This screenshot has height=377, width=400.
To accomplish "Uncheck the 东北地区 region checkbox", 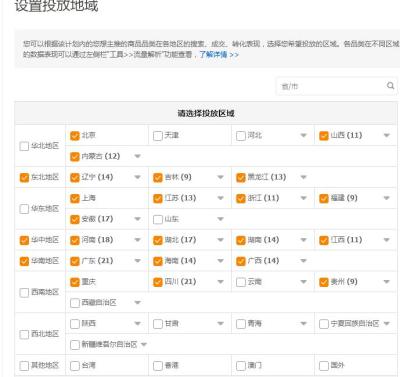I will click(x=24, y=177).
